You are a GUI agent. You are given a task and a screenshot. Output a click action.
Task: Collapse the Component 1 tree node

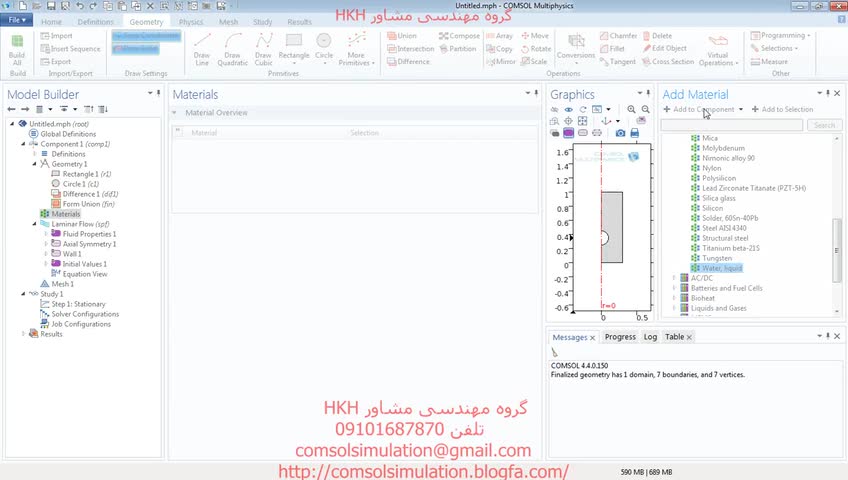click(23, 144)
